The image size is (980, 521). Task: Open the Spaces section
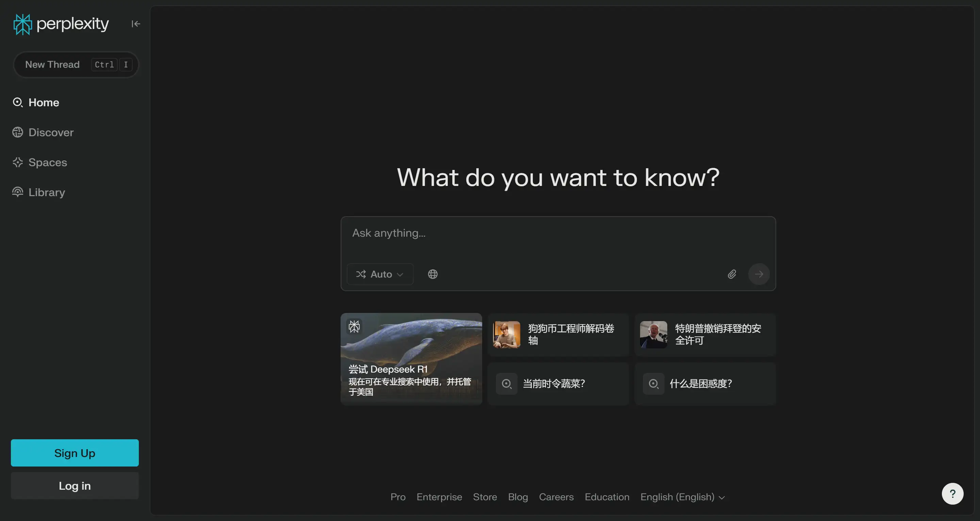(48, 162)
